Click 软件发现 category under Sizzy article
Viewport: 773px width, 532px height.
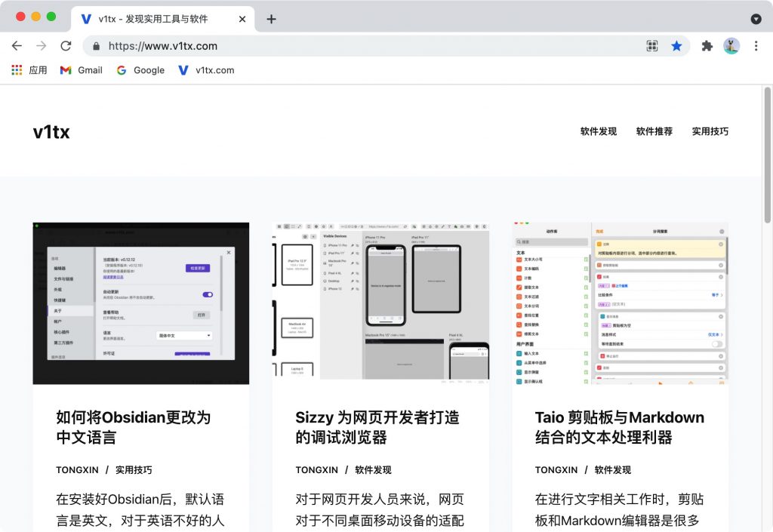click(373, 470)
